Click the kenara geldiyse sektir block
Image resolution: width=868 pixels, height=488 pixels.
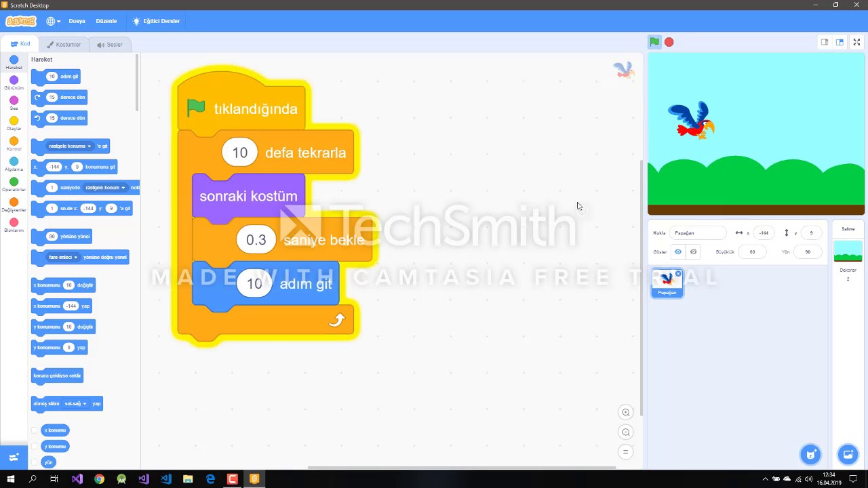57,375
